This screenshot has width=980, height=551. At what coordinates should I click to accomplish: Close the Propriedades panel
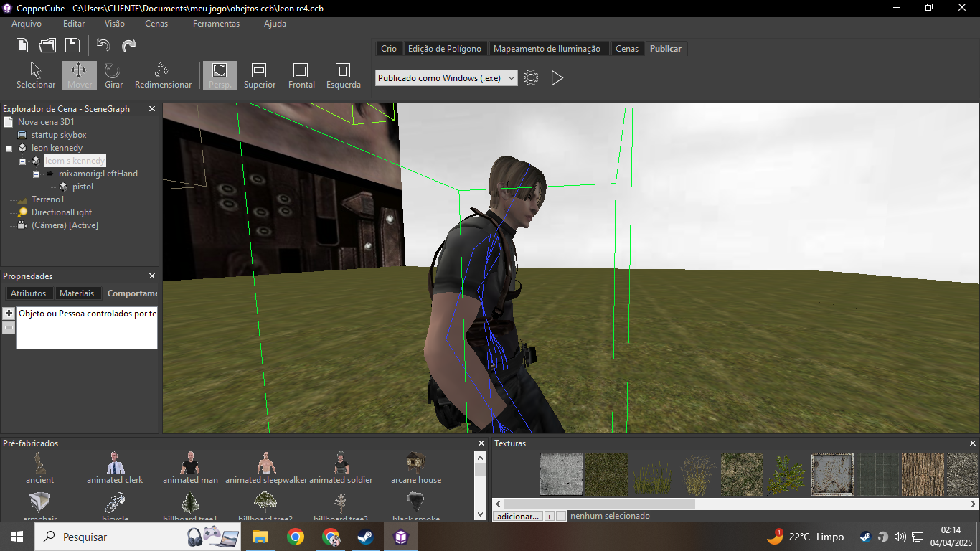tap(152, 276)
